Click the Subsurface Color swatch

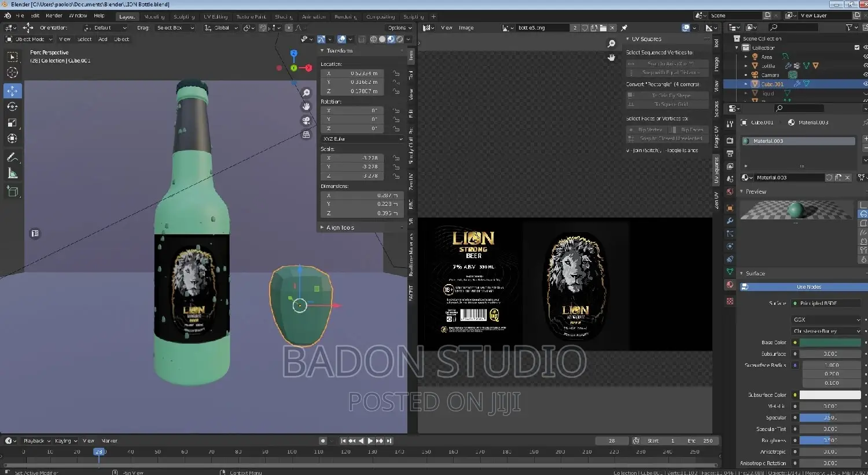830,395
